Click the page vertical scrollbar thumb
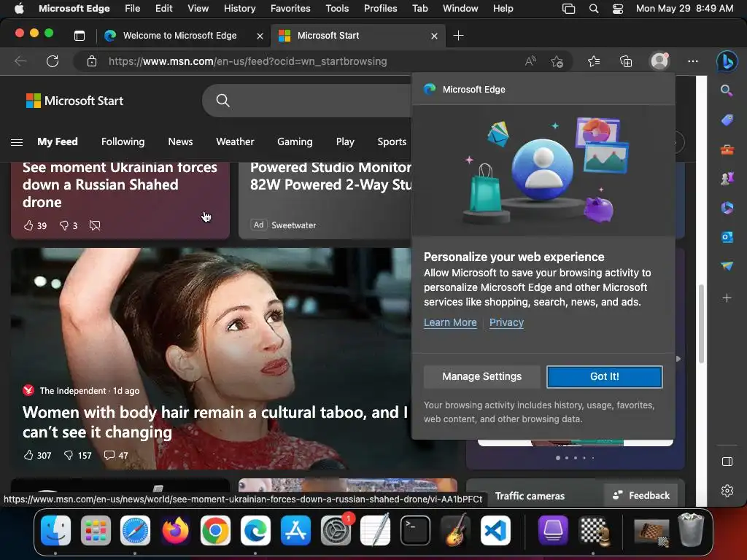747x560 pixels. tap(701, 324)
